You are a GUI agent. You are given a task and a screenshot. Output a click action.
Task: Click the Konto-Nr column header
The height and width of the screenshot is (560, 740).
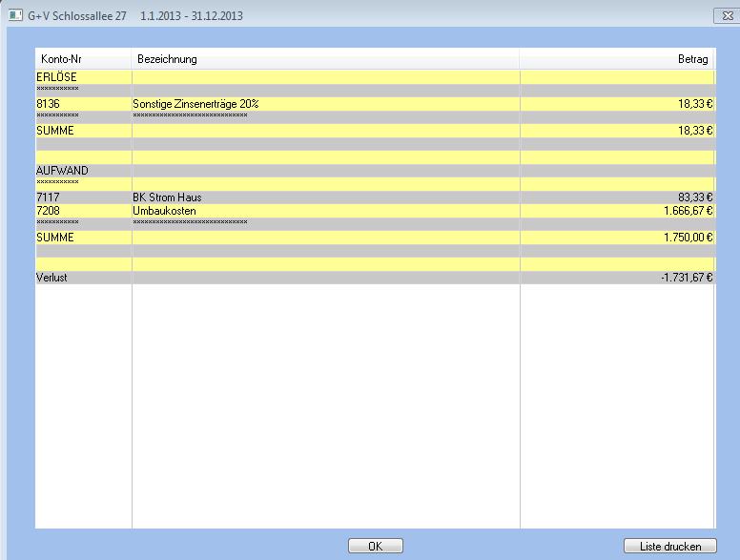pyautogui.click(x=83, y=59)
